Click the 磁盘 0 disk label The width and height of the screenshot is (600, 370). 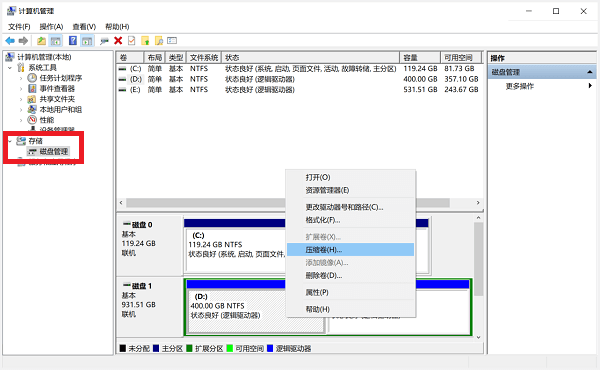click(142, 225)
